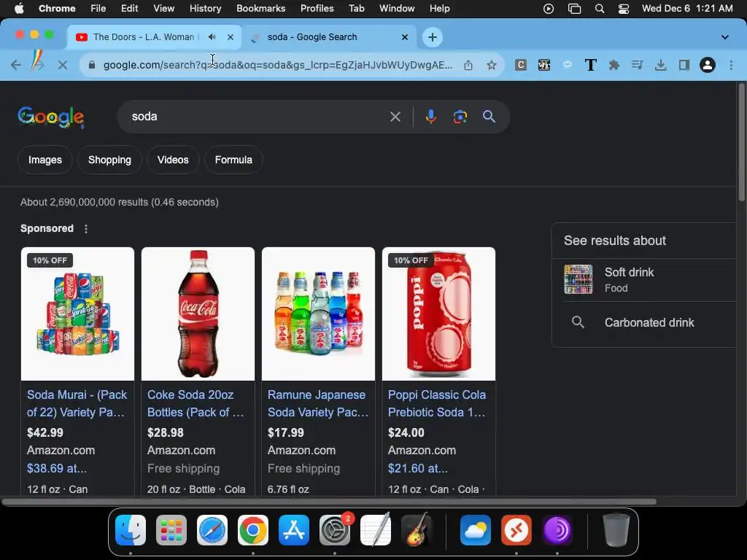Screen dimensions: 747x560
Task: Open the Extensions puzzle piece menu
Action: pos(614,65)
